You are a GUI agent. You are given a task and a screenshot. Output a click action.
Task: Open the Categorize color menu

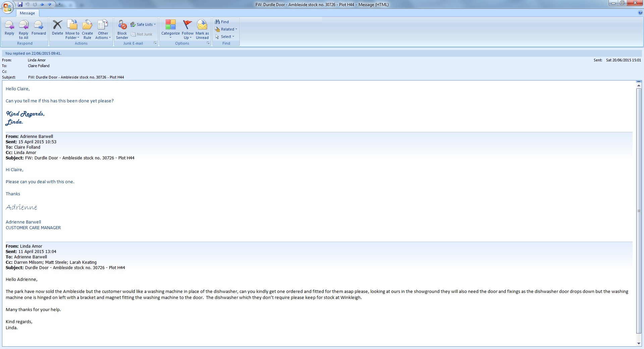170,30
